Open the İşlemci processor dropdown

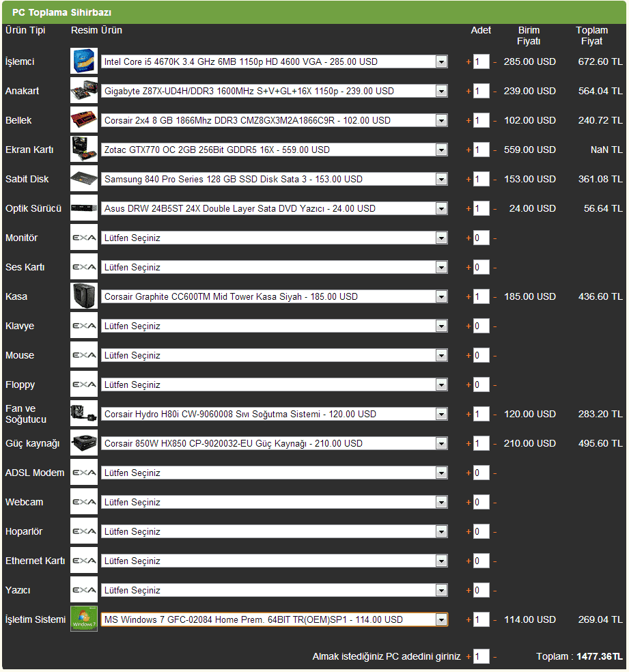[x=275, y=61]
